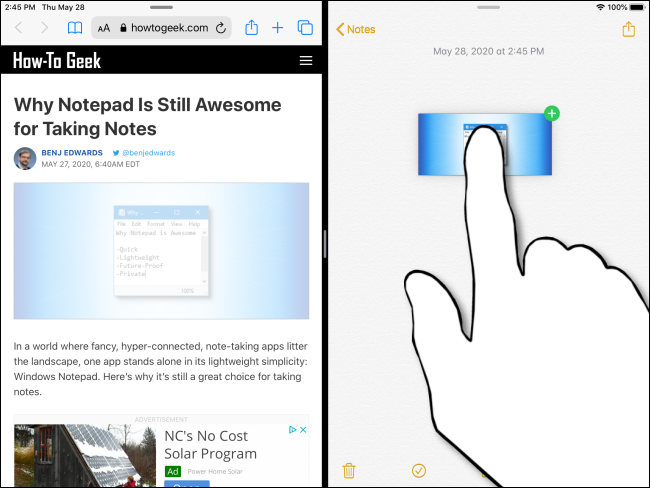Click the article publish date text
Viewport: 650px width, 488px height.
(90, 164)
